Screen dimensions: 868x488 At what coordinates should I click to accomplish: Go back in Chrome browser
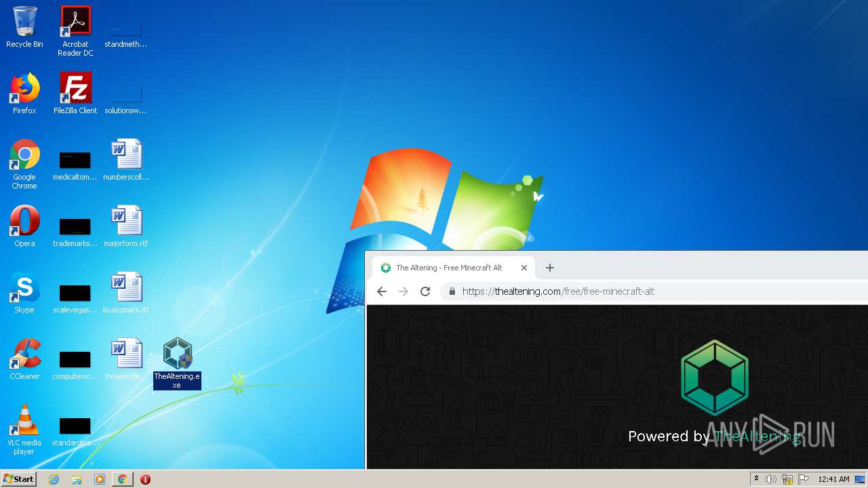382,291
